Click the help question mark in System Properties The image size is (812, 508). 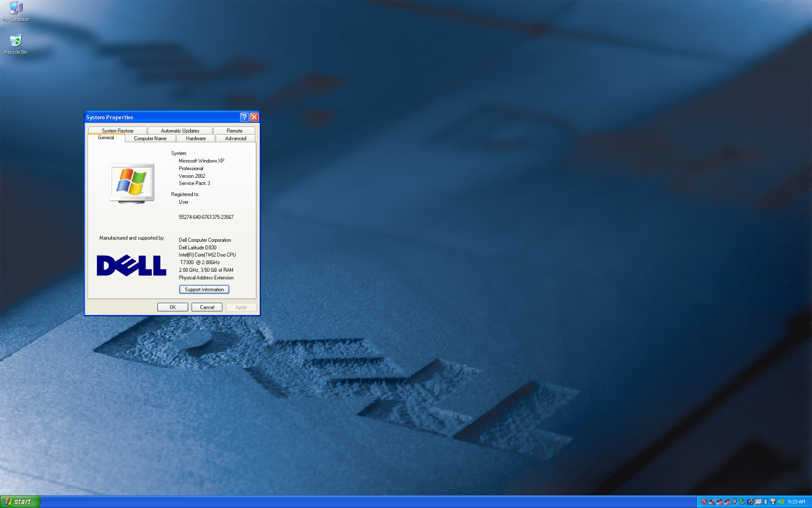[x=244, y=117]
